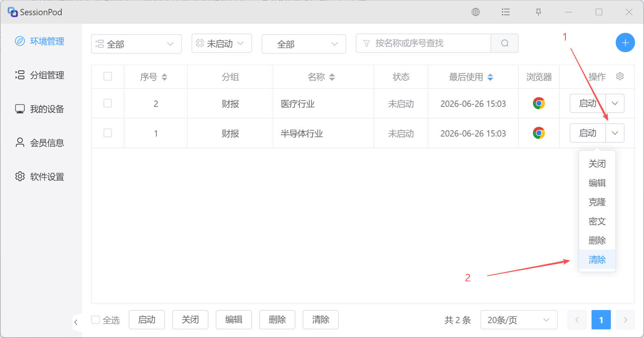Open column settings gear in the 操作 header
The height and width of the screenshot is (338, 644).
click(x=620, y=76)
